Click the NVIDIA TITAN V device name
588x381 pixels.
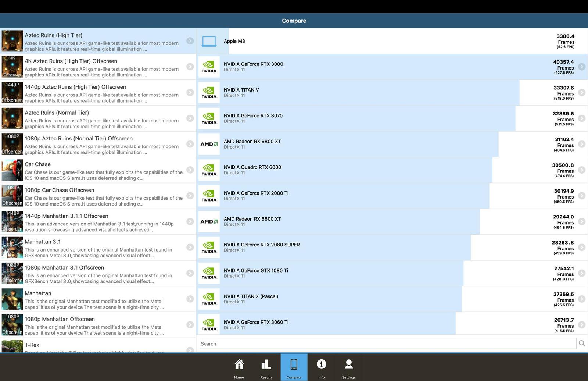click(241, 90)
